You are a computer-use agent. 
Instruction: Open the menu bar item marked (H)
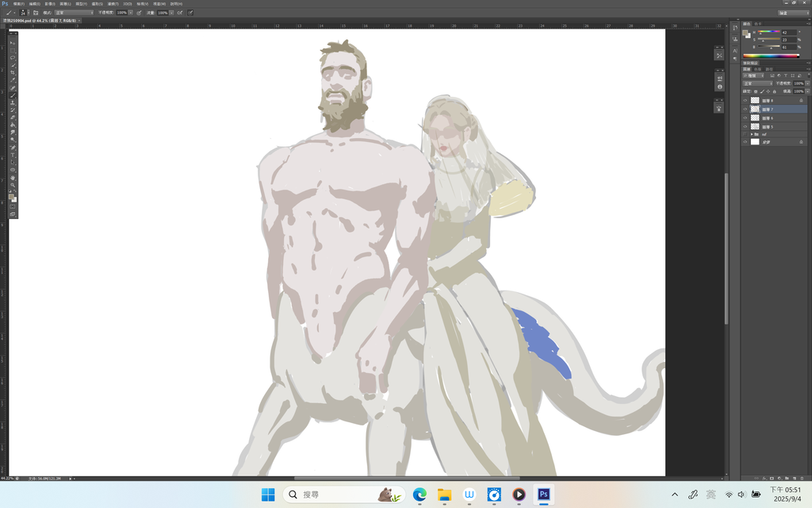(176, 4)
